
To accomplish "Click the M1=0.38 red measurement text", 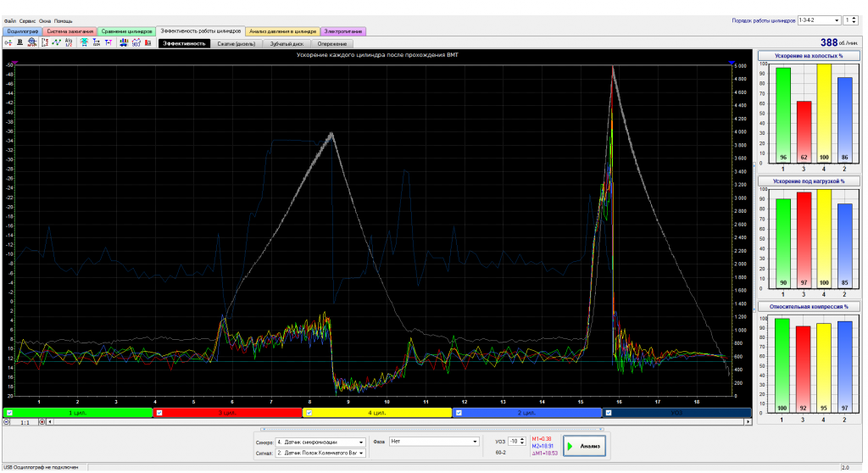I will point(542,438).
